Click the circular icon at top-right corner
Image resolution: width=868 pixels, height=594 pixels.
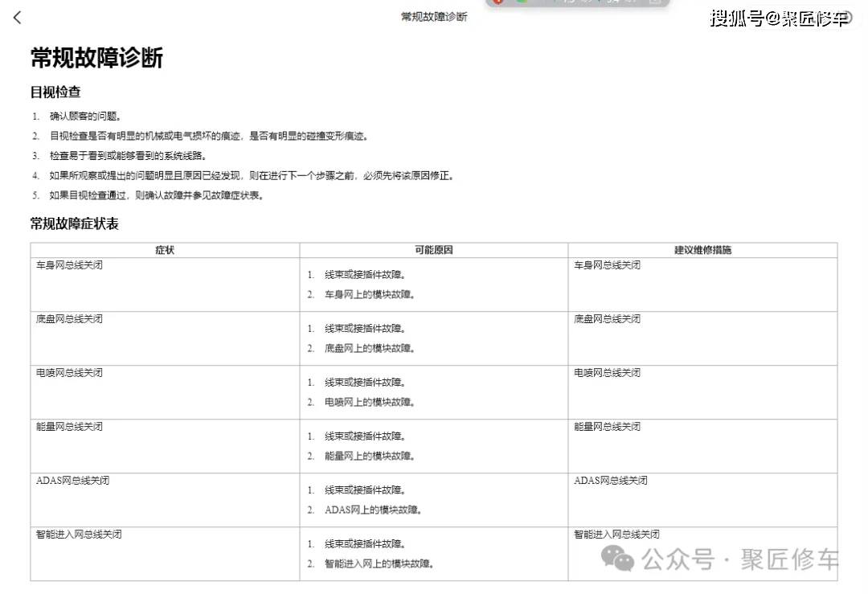[x=846, y=18]
